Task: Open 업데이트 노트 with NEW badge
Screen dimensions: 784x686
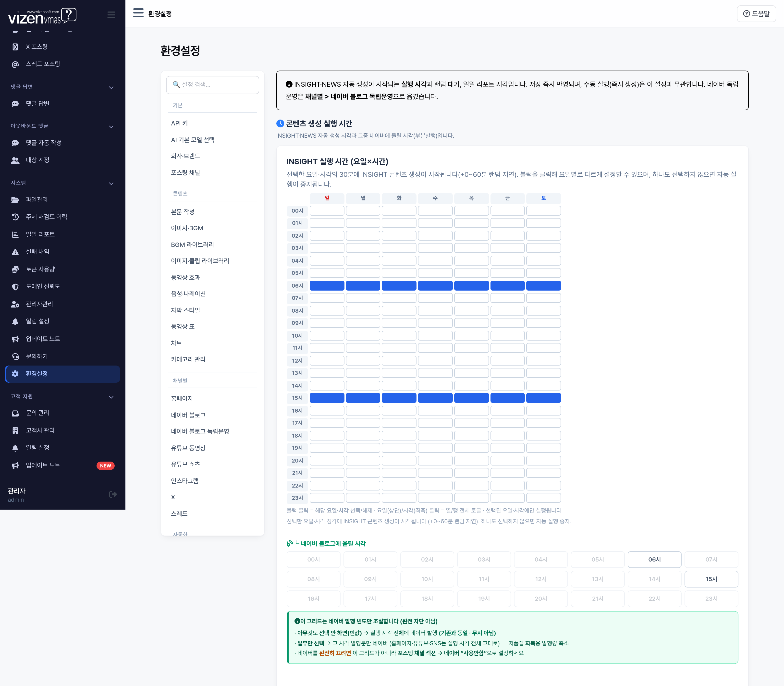Action: pos(62,465)
